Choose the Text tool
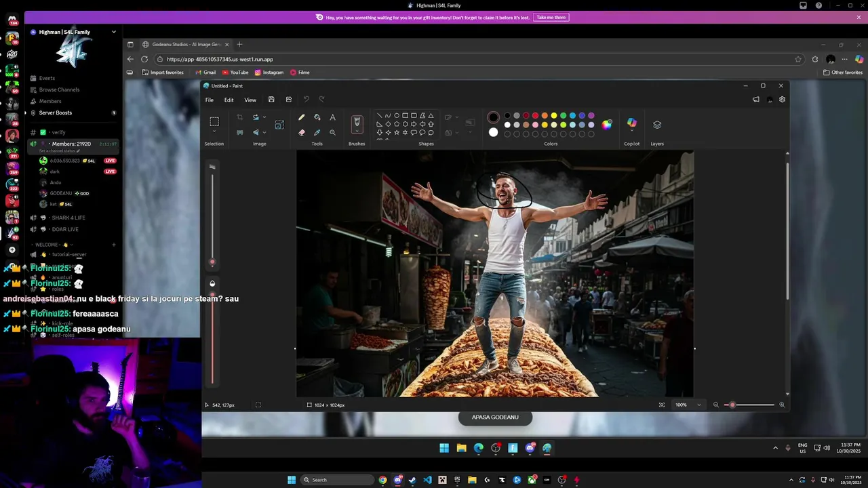The width and height of the screenshot is (868, 488). coord(332,117)
